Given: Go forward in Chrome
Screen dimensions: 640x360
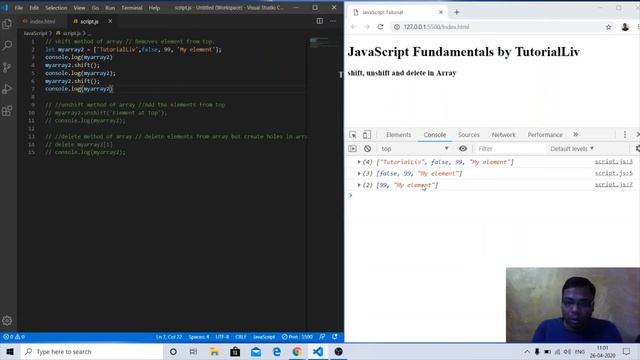Looking at the screenshot, I should pos(367,27).
